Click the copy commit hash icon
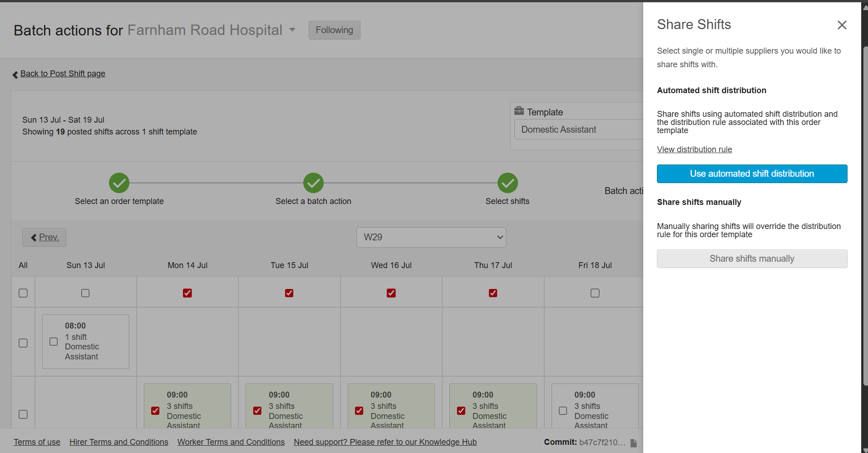Image resolution: width=868 pixels, height=453 pixels. click(633, 443)
